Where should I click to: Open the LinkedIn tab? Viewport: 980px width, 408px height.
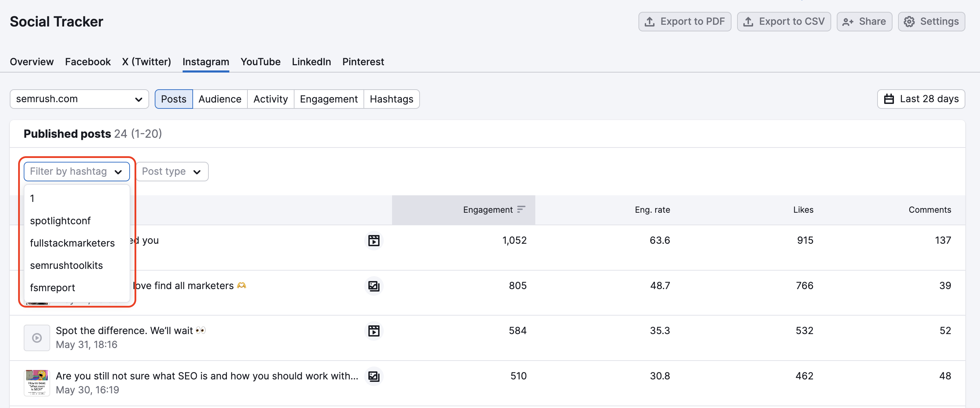pos(311,62)
